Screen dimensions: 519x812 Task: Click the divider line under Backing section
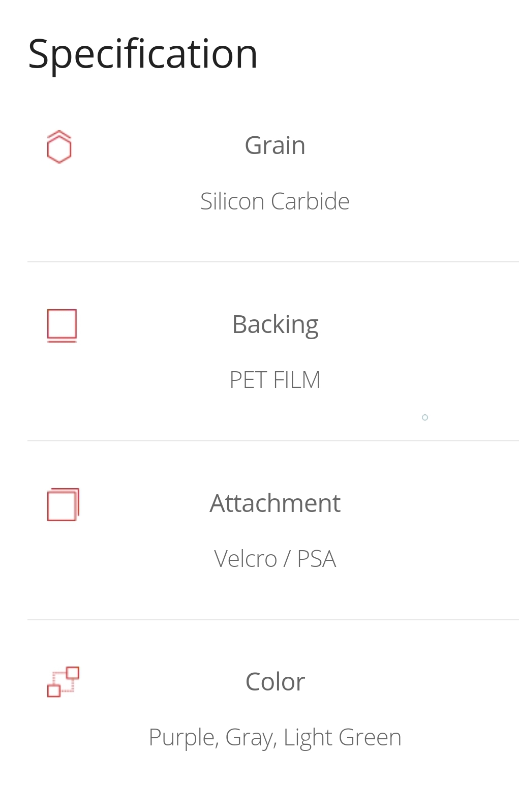pyautogui.click(x=273, y=440)
